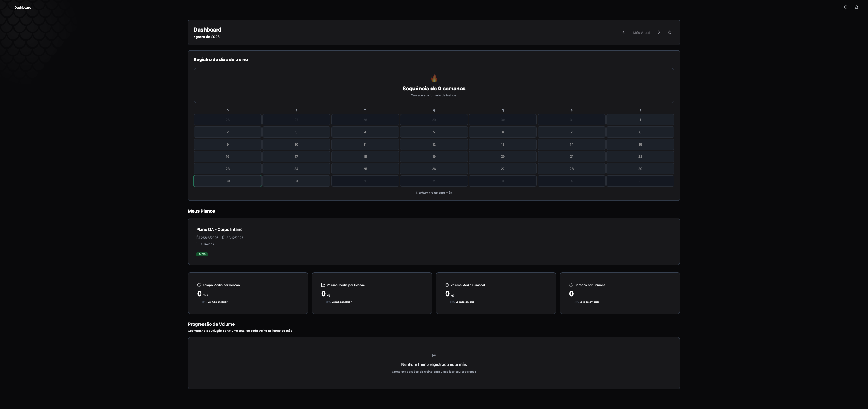Screen dimensions: 868x409
Task: Click the flame streak icon
Action: tap(434, 78)
